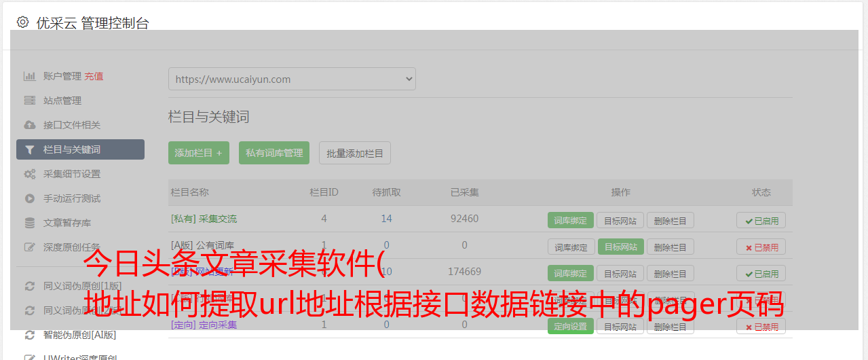This screenshot has width=868, height=360.
Task: Open 手动运行测试 in the sidebar
Action: 72,198
